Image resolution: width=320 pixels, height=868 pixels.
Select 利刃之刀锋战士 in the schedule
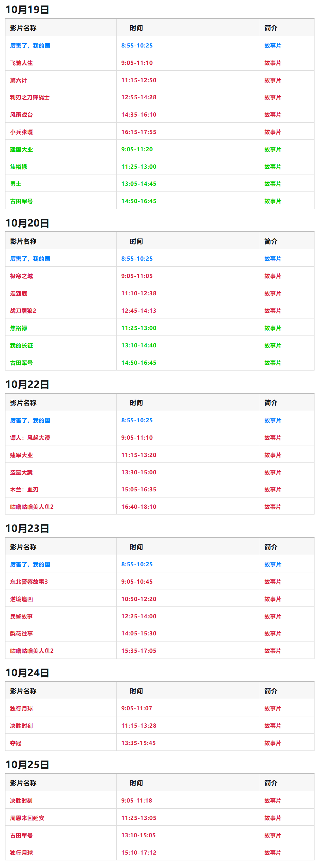(x=30, y=97)
